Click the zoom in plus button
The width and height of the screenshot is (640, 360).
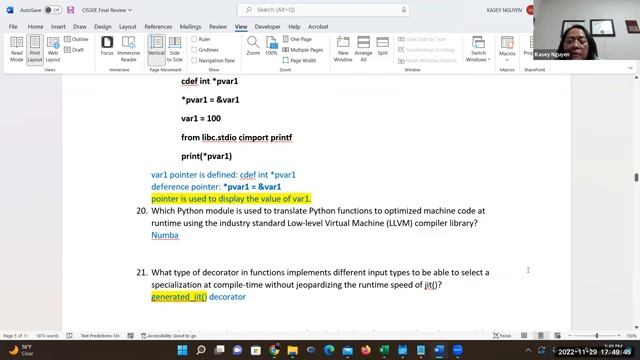(x=619, y=336)
